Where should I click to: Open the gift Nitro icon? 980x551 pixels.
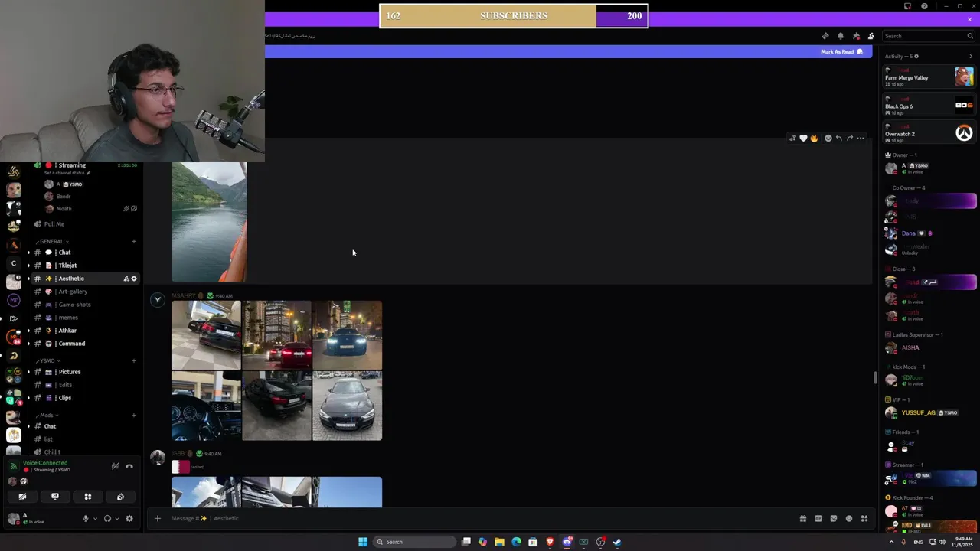click(802, 518)
